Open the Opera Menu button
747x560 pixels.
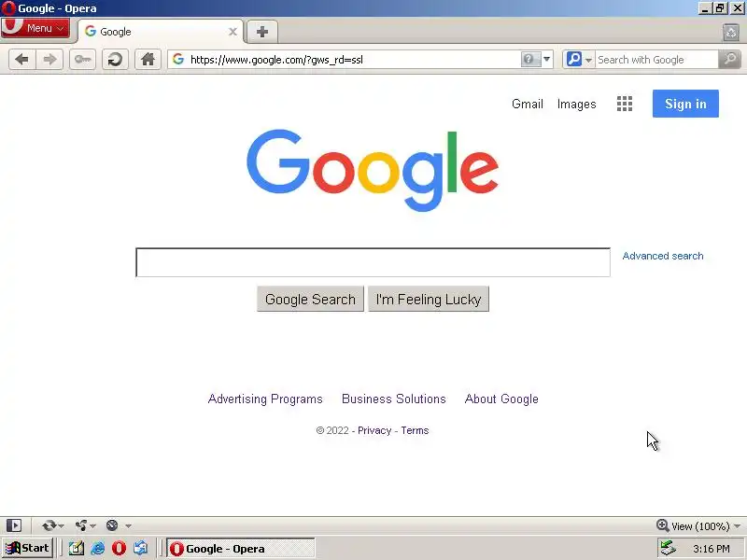35,28
